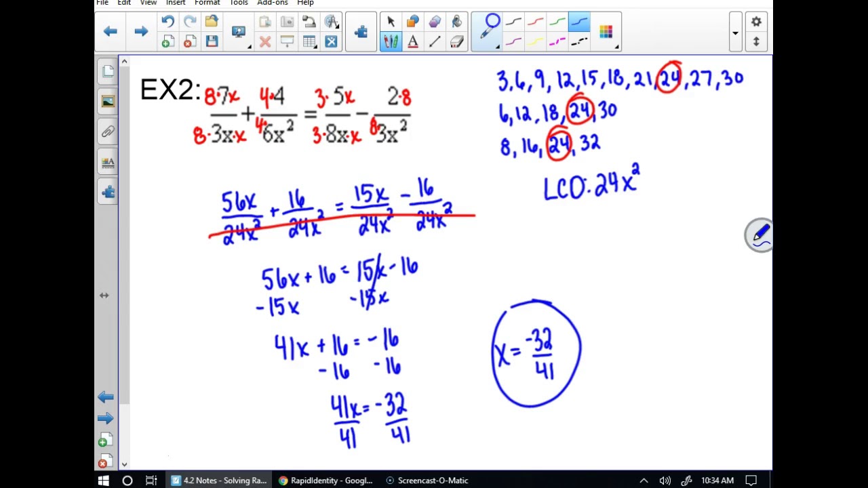Select the Eraser tool

pos(456,42)
